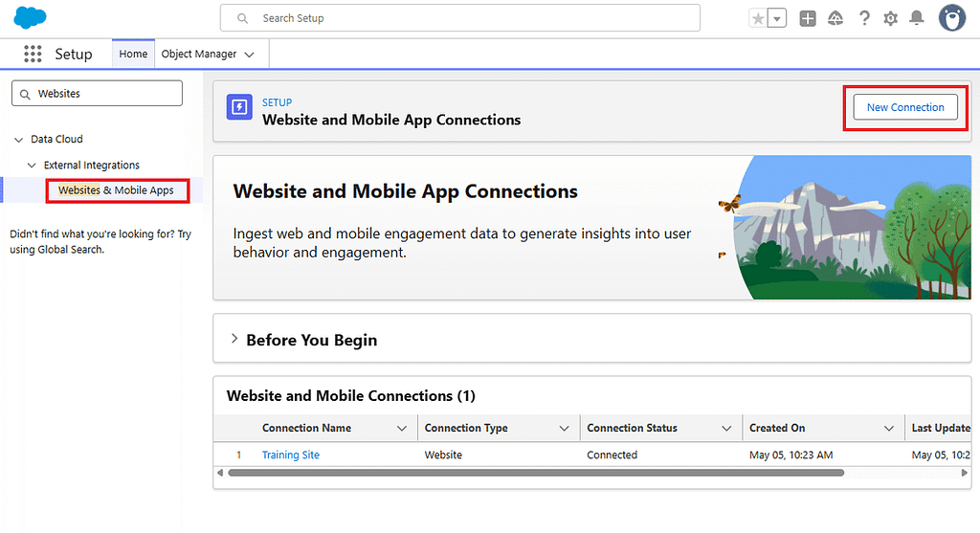
Task: Click the Last Update column header
Action: pyautogui.click(x=941, y=428)
